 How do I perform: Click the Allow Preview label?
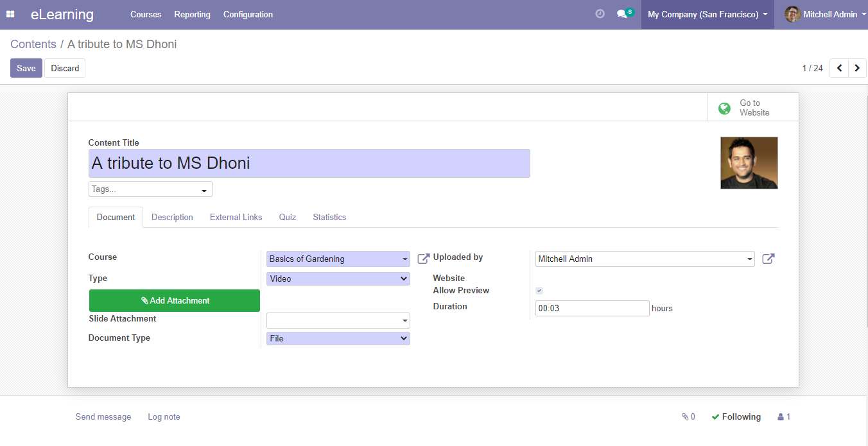(x=462, y=291)
